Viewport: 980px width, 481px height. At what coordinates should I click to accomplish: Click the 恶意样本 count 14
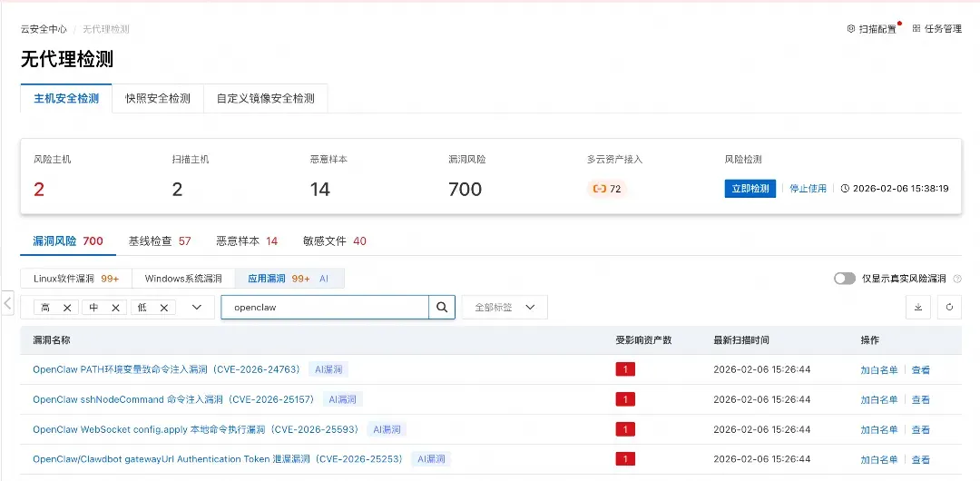click(x=320, y=189)
